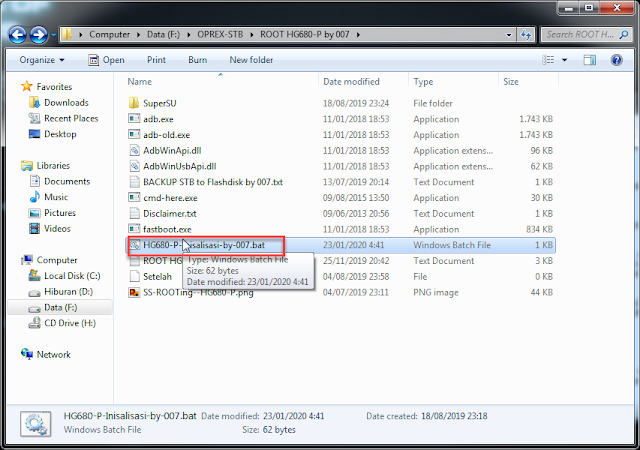Click Print in the toolbar
Viewport: 640px width, 450px height.
[156, 60]
